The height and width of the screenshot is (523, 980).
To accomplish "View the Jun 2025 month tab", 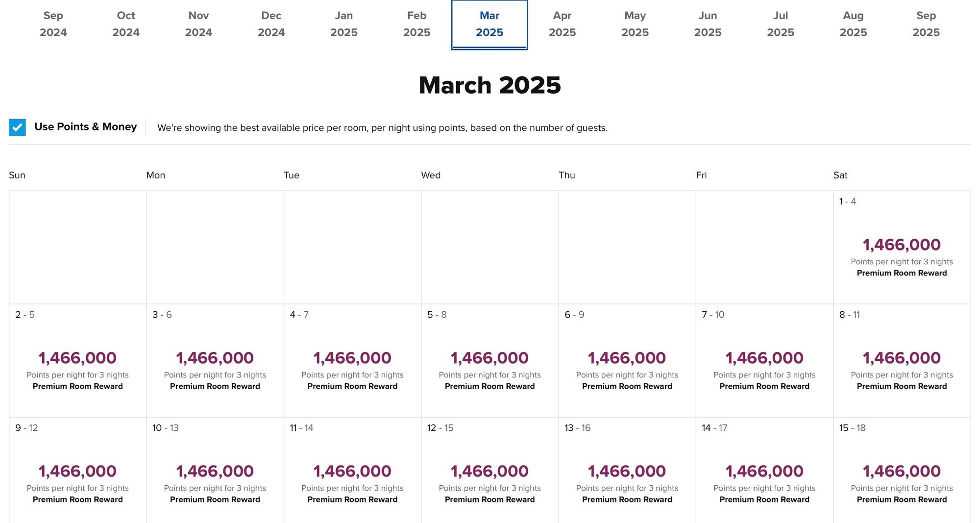I will point(708,24).
